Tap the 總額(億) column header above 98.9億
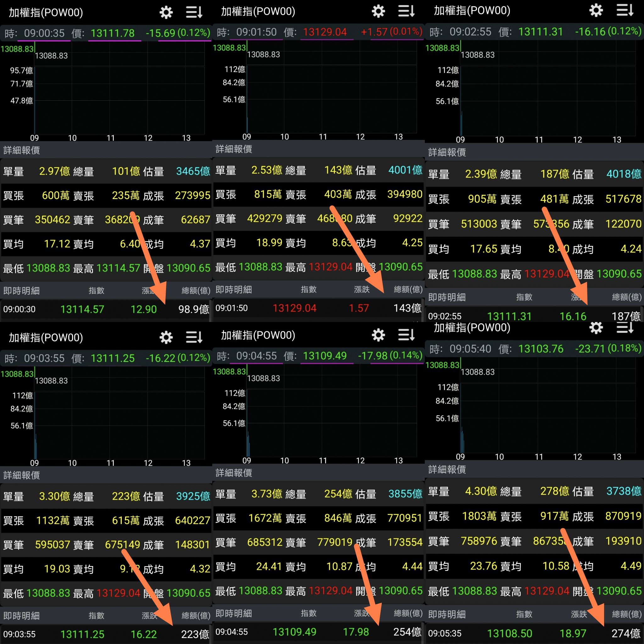Viewport: 644px width, 644px height. click(196, 291)
